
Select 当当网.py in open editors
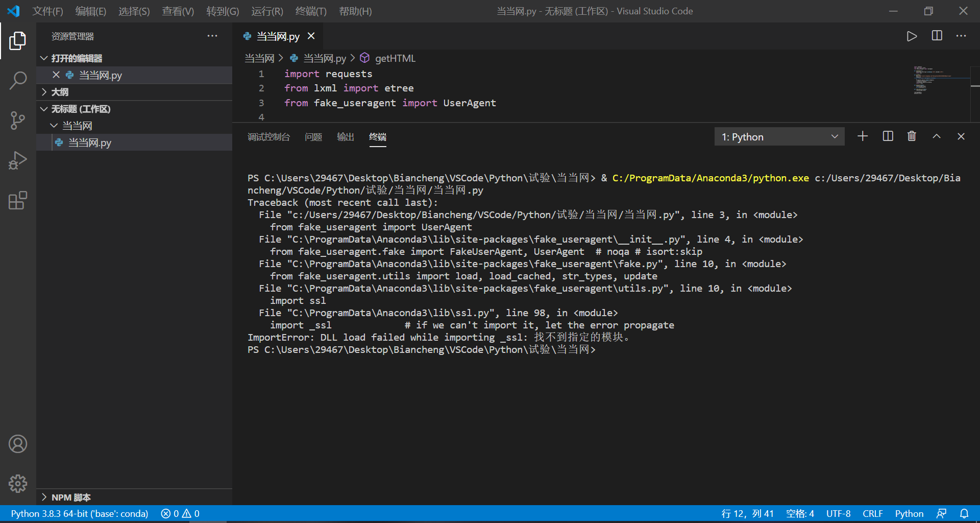[135, 75]
